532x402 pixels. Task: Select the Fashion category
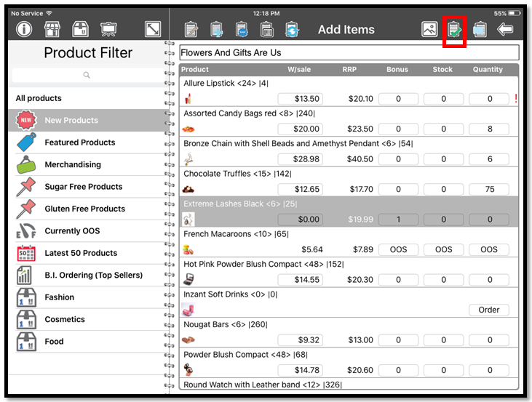[90, 297]
